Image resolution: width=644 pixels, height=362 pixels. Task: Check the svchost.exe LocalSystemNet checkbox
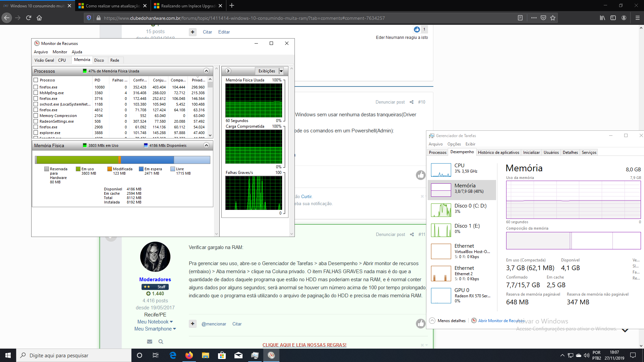[36, 104]
